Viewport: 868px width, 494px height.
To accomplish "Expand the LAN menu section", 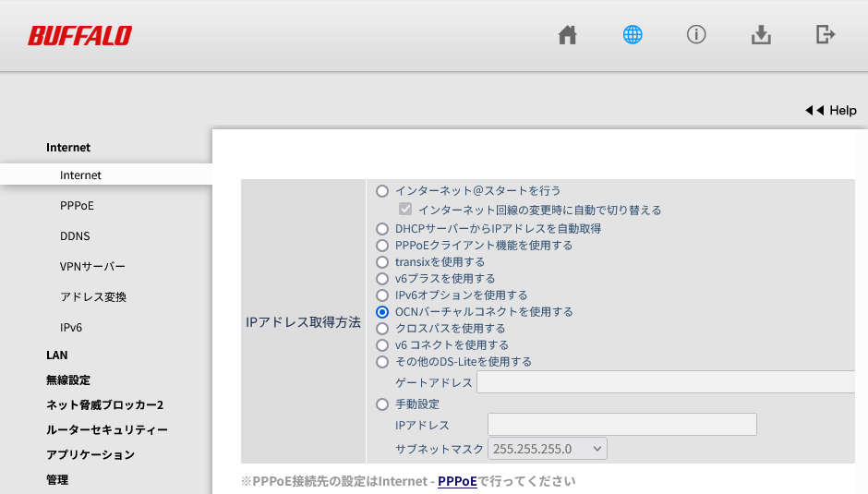I will (57, 355).
